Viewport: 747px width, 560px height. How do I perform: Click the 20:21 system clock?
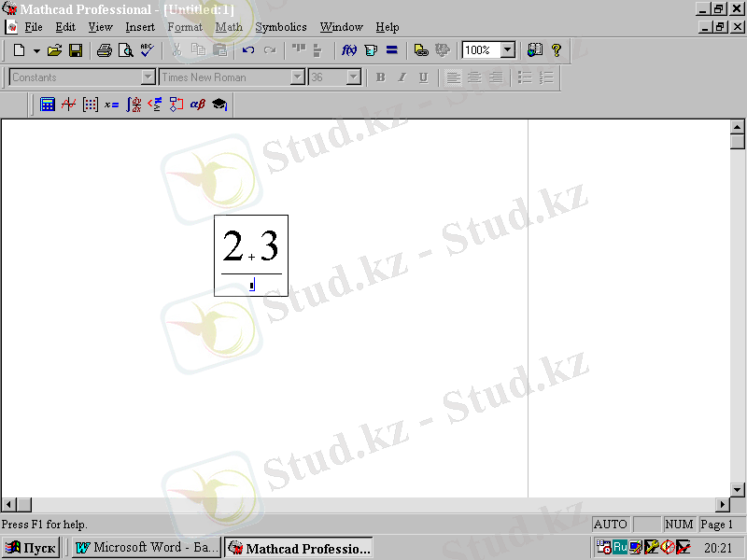click(x=718, y=548)
